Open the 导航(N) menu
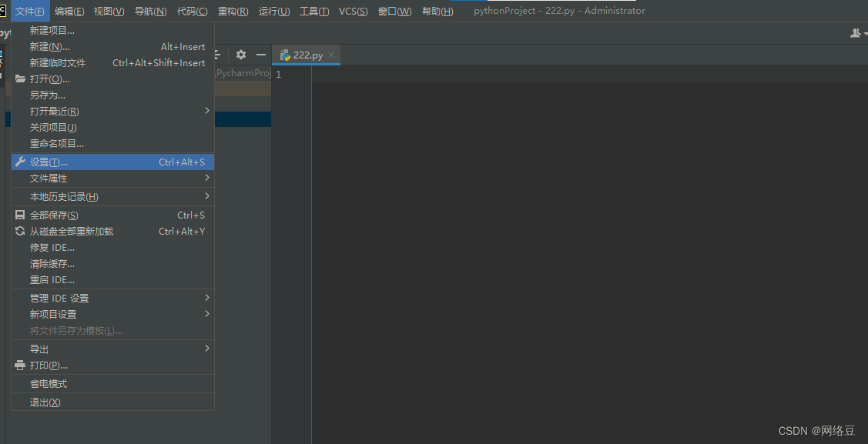Screen dimensions: 868x444 [151, 11]
